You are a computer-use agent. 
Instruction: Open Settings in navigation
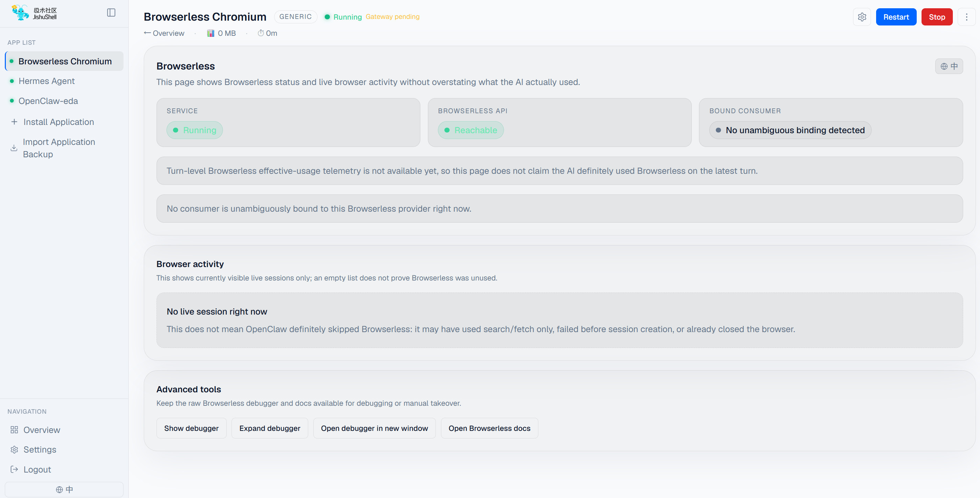coord(64,450)
